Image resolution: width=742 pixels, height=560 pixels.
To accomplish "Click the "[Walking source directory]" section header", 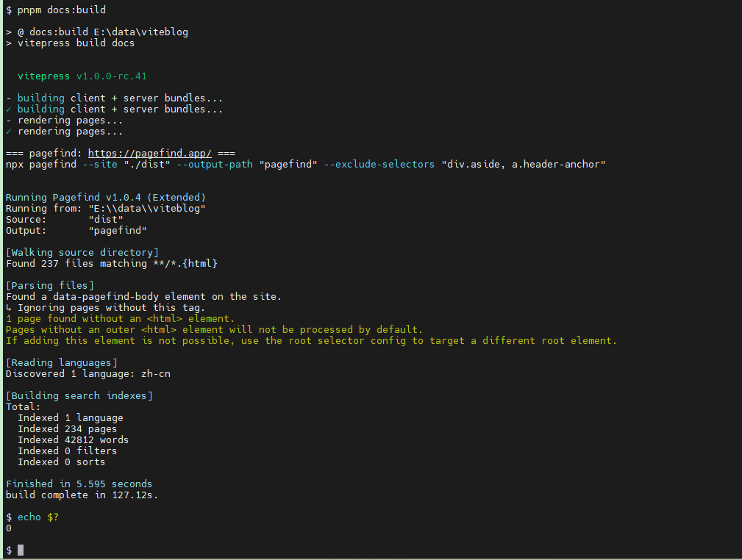I will coord(82,252).
